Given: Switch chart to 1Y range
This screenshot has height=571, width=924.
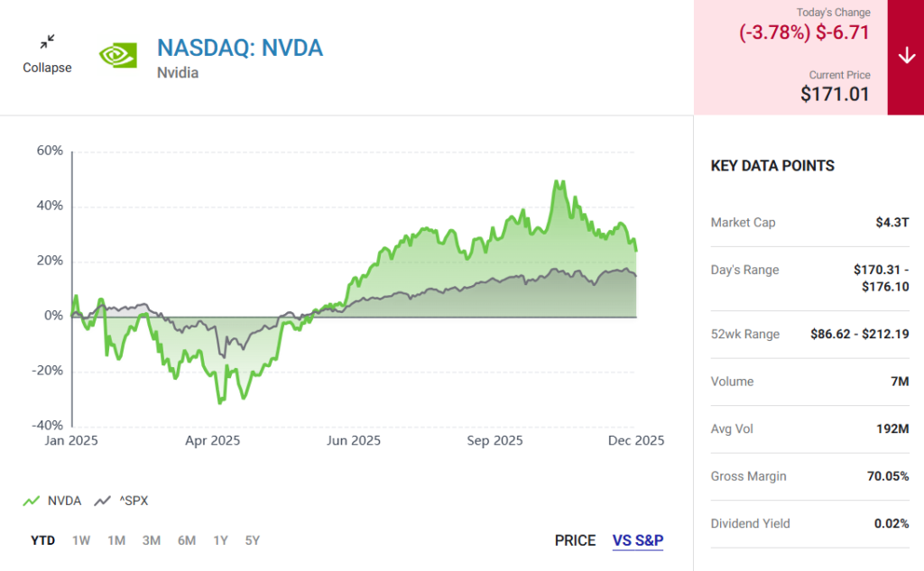Looking at the screenshot, I should (x=220, y=540).
